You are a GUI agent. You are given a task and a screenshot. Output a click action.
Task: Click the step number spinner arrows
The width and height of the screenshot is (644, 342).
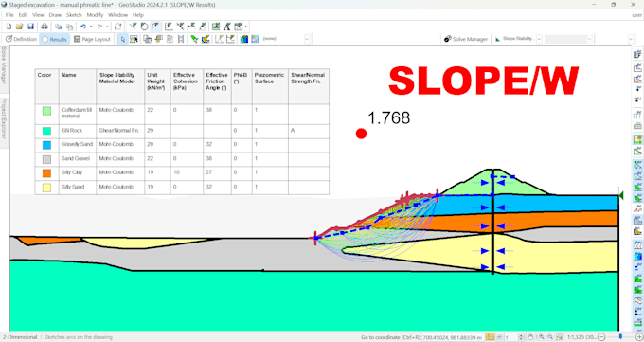tap(521, 337)
